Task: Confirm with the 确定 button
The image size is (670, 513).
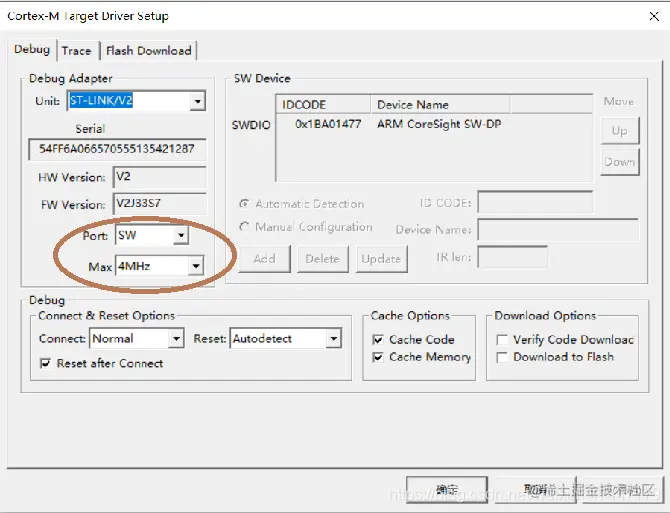Action: pyautogui.click(x=447, y=490)
